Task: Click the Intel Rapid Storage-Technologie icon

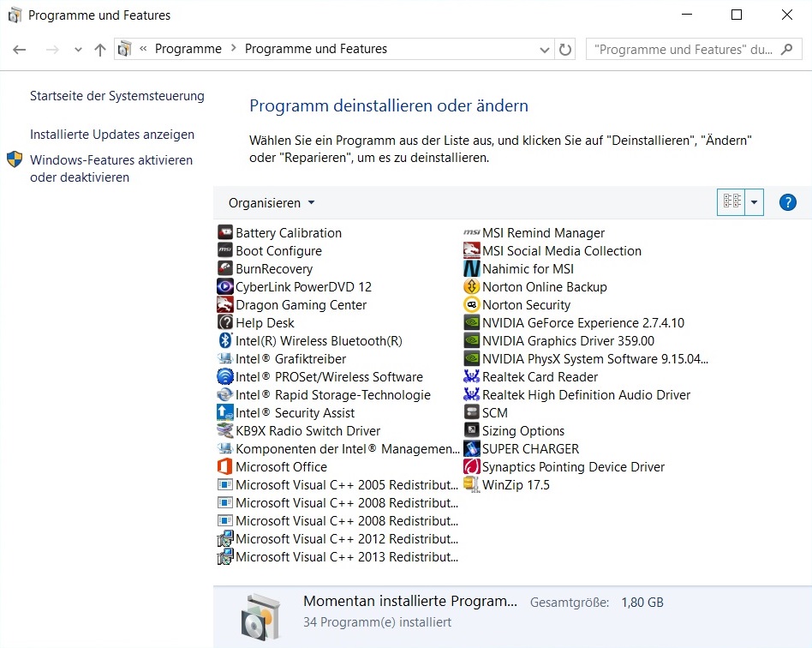Action: point(224,394)
